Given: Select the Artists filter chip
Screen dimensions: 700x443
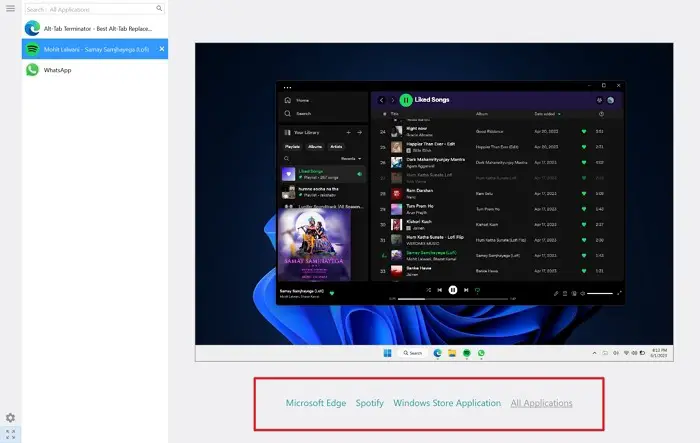Looking at the screenshot, I should [x=336, y=146].
